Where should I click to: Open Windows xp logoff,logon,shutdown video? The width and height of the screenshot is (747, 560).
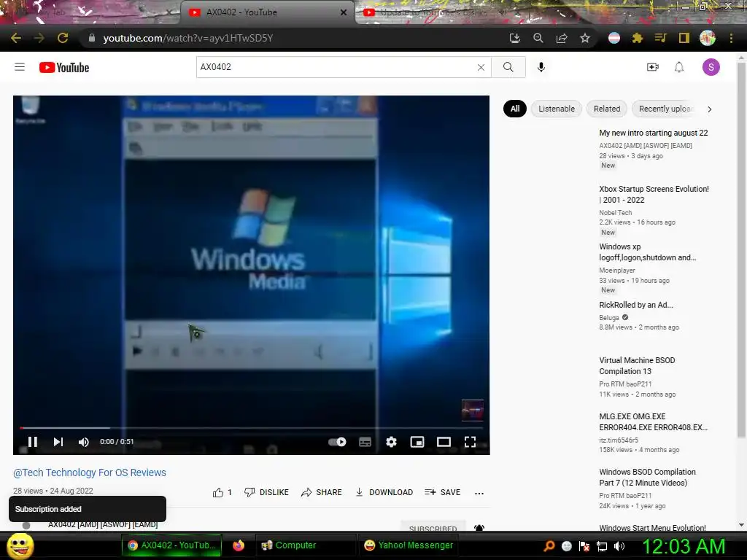pos(648,252)
